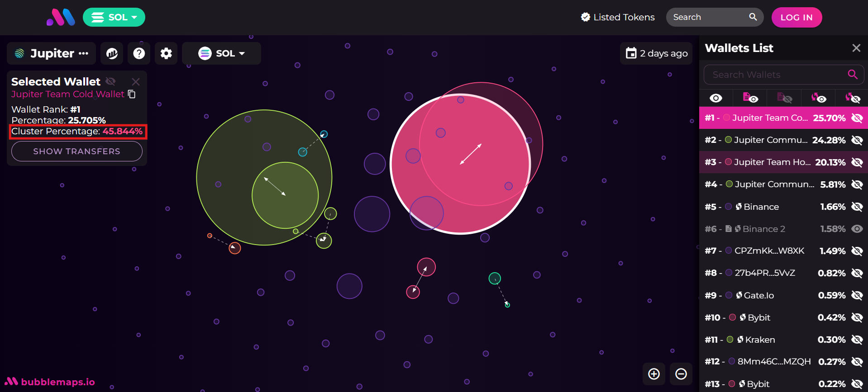Screen dimensions: 868x392
Task: Zoom out on the bubble map
Action: 681,374
